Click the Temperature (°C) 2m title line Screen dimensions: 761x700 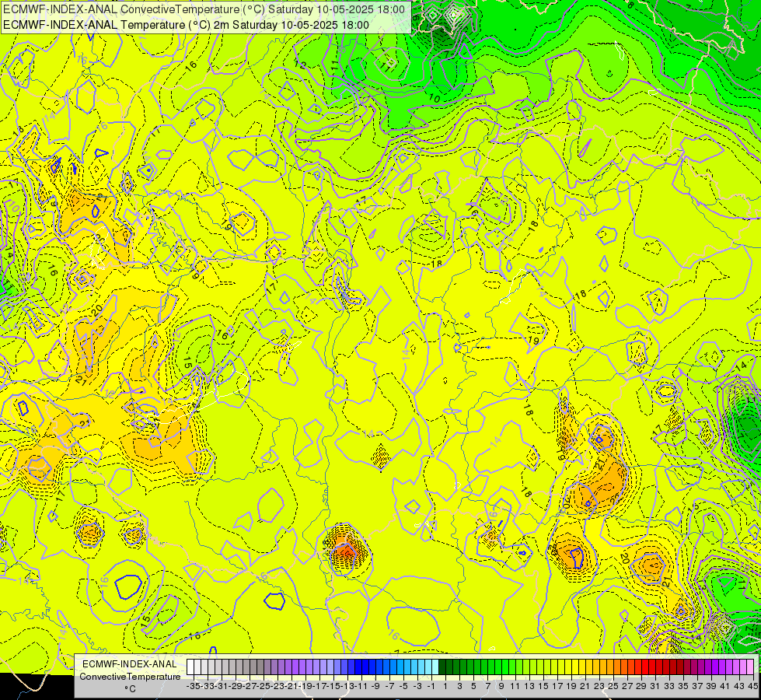tap(186, 25)
